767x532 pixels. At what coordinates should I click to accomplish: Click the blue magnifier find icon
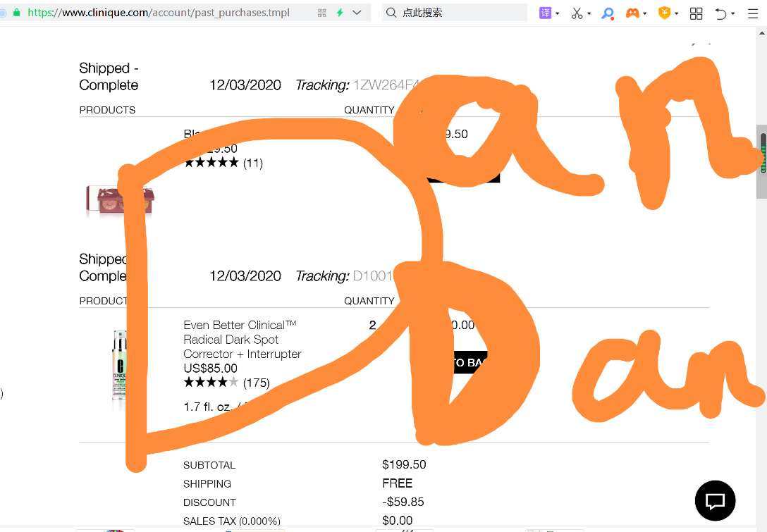608,13
